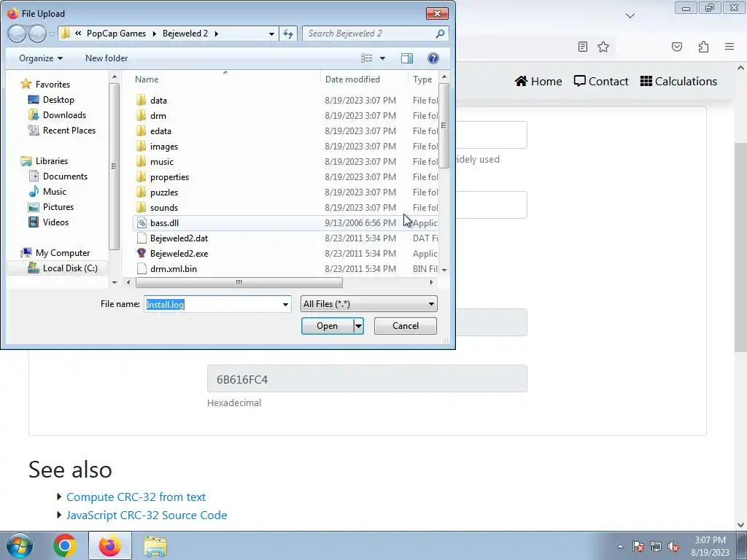
Task: Open dialog help question mark icon
Action: point(433,58)
